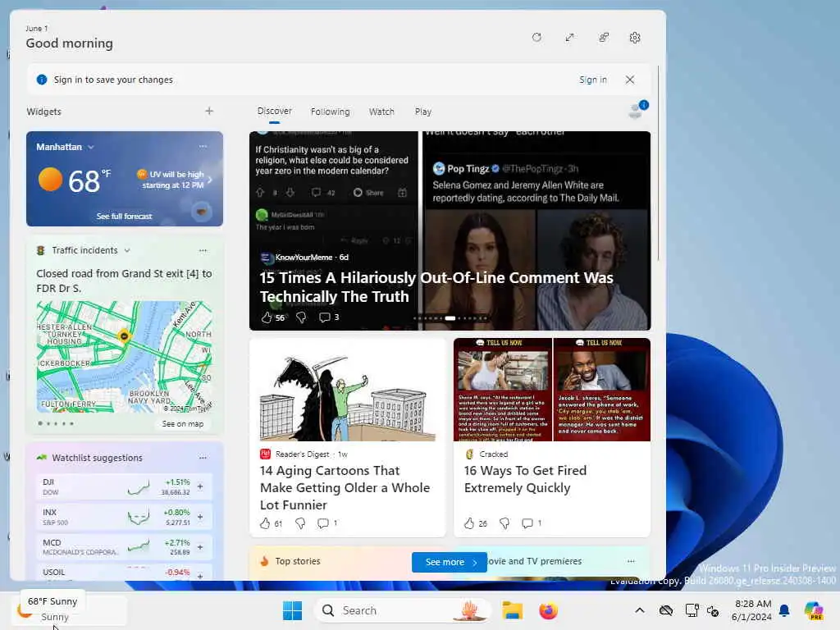This screenshot has height=630, width=840.
Task: Click the feed vertical scrollbar
Action: [x=659, y=163]
